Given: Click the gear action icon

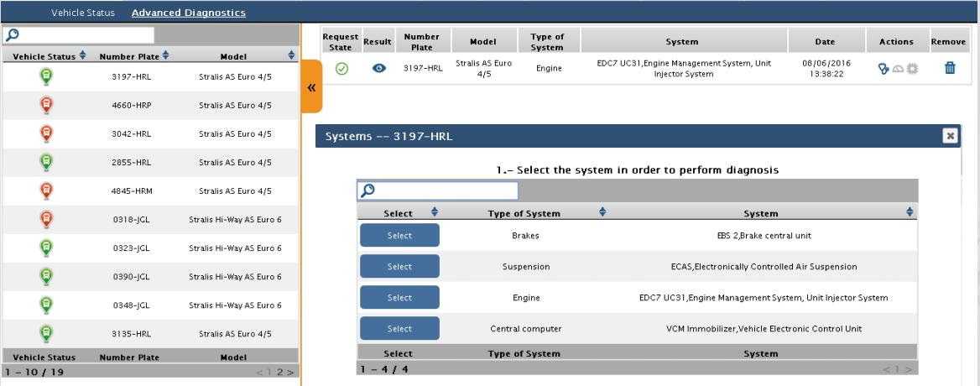Looking at the screenshot, I should (913, 69).
